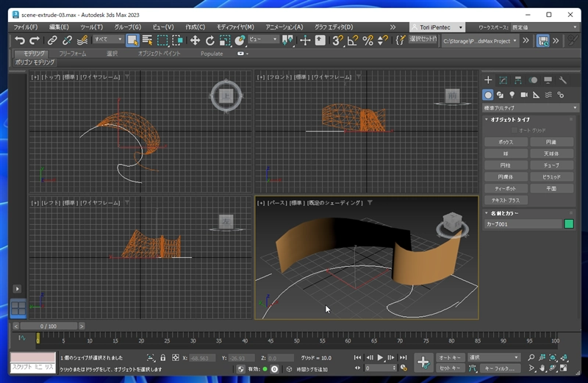Activate the Select and Scale tool
Image resolution: width=588 pixels, height=383 pixels.
[225, 40]
